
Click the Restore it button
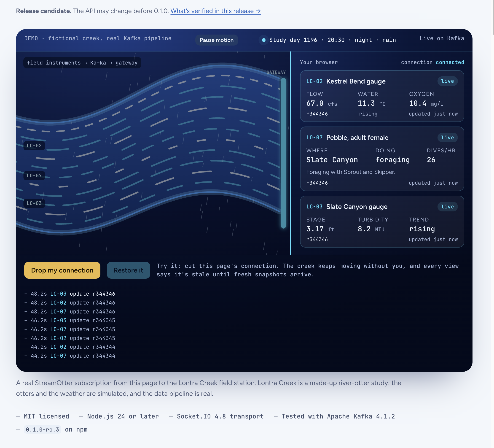[128, 270]
